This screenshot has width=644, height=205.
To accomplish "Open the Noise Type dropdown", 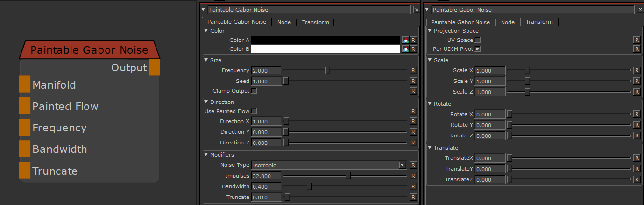I will pos(402,165).
